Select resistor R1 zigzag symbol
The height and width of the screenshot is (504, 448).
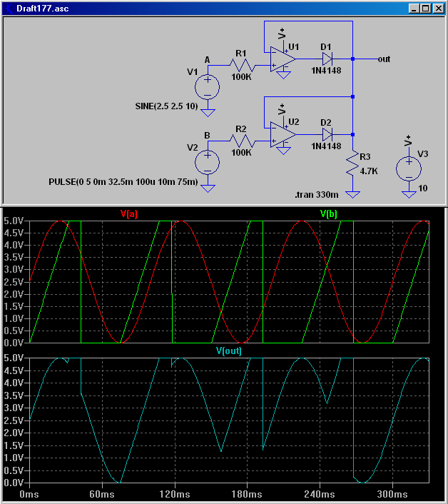(243, 65)
